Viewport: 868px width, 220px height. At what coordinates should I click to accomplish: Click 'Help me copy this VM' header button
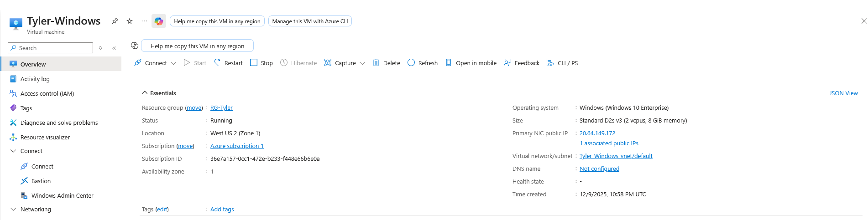coord(217,21)
